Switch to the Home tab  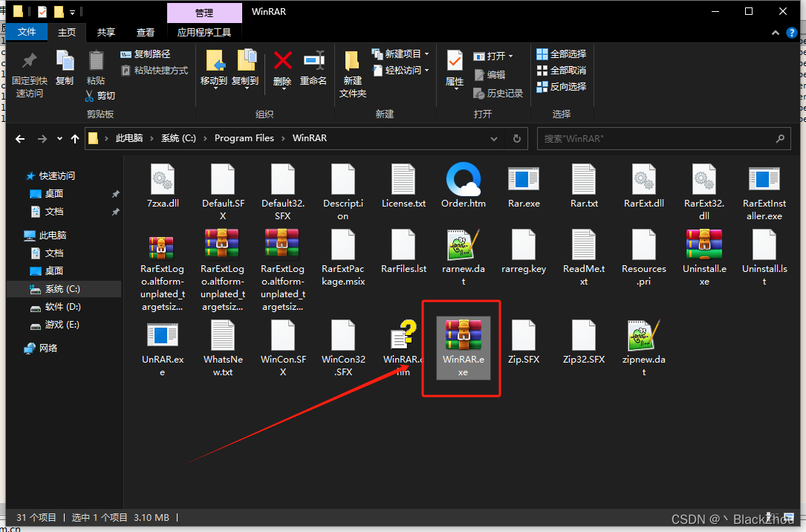tap(67, 33)
